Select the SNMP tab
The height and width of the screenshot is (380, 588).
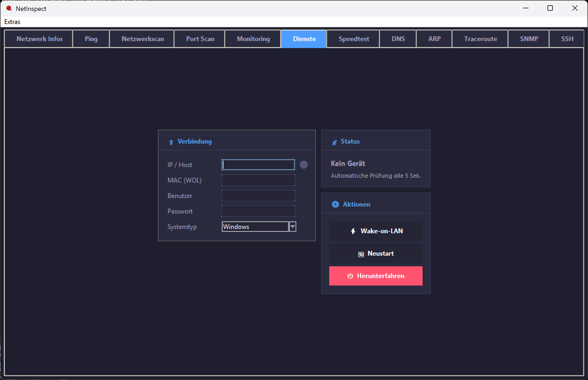tap(529, 39)
